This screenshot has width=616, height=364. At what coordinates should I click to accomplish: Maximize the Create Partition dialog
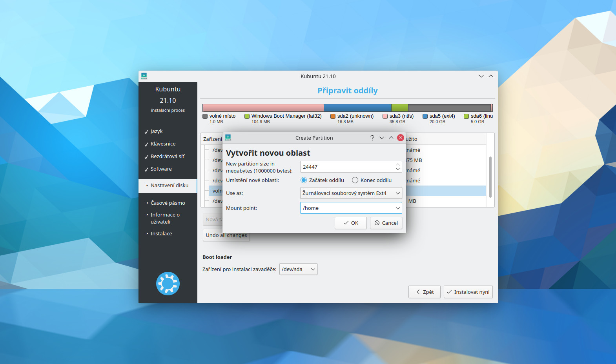coord(391,138)
